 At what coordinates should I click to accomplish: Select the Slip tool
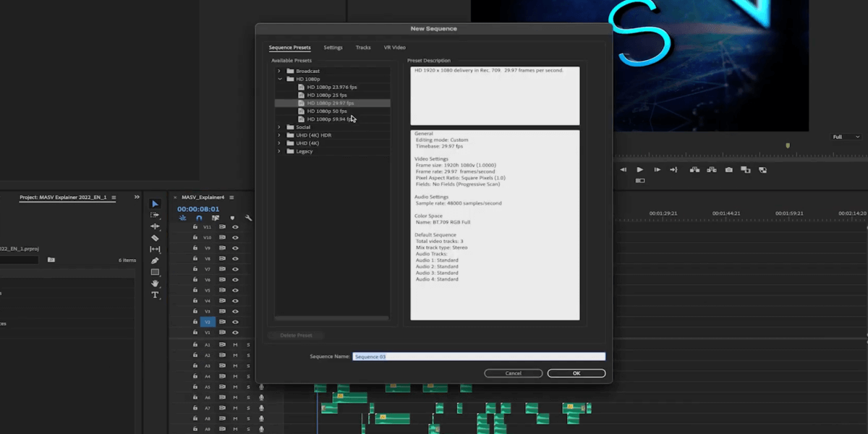(x=155, y=250)
